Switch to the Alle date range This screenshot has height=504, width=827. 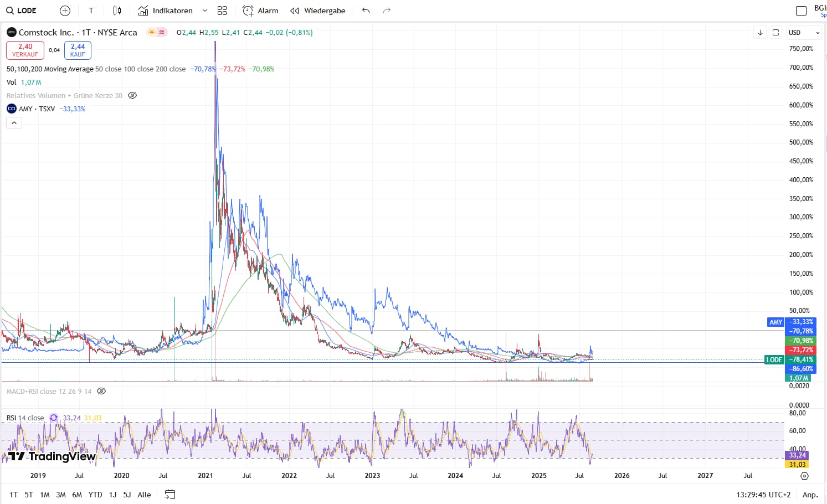pos(144,495)
